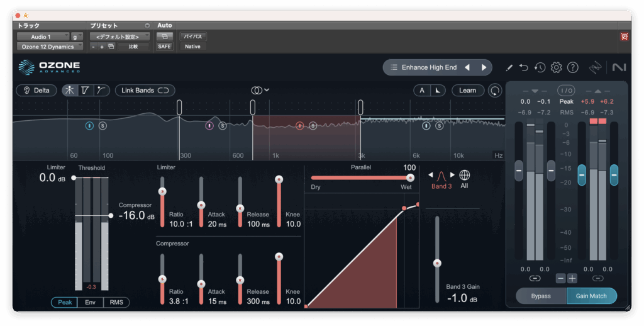Click the Bypass button in meter panel
644x326 pixels.
pos(540,296)
